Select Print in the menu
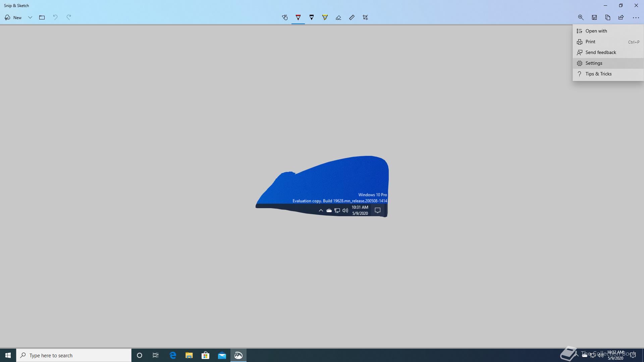Screen dimensions: 644x362 point(590,42)
